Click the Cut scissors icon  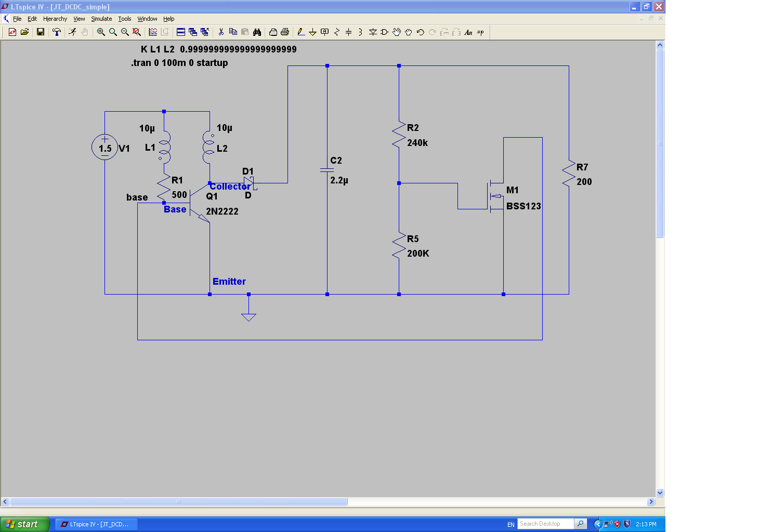(221, 32)
